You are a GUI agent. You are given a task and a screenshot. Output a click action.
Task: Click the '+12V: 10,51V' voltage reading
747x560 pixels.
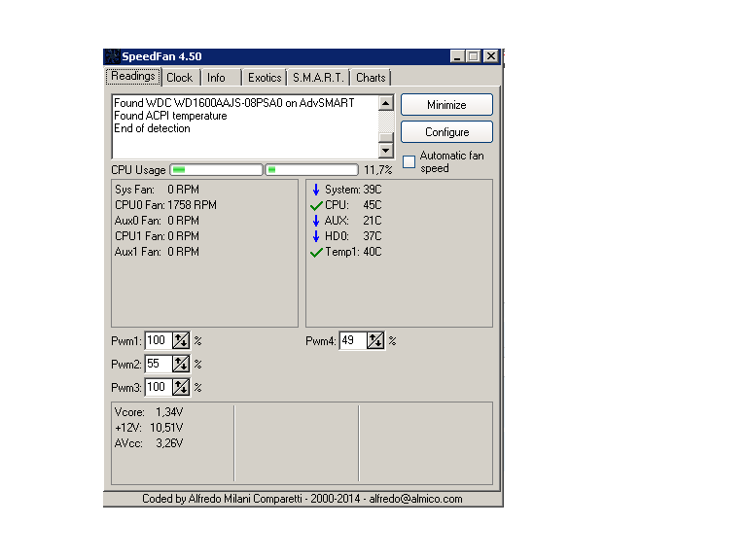coord(149,428)
